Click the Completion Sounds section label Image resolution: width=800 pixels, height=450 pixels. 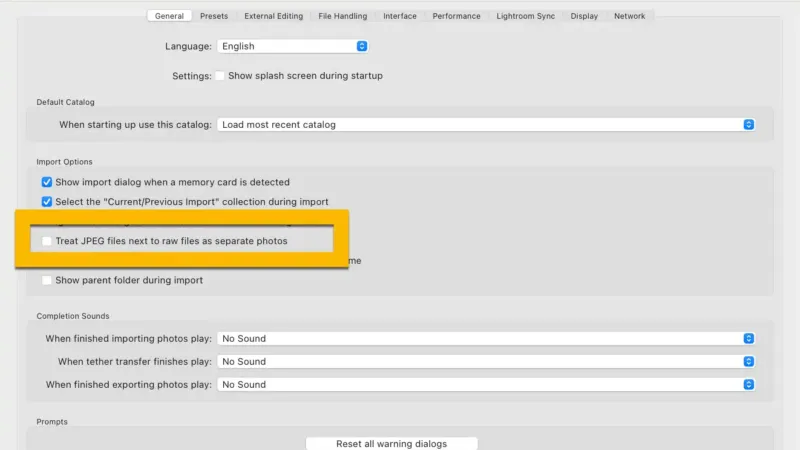pyautogui.click(x=73, y=316)
